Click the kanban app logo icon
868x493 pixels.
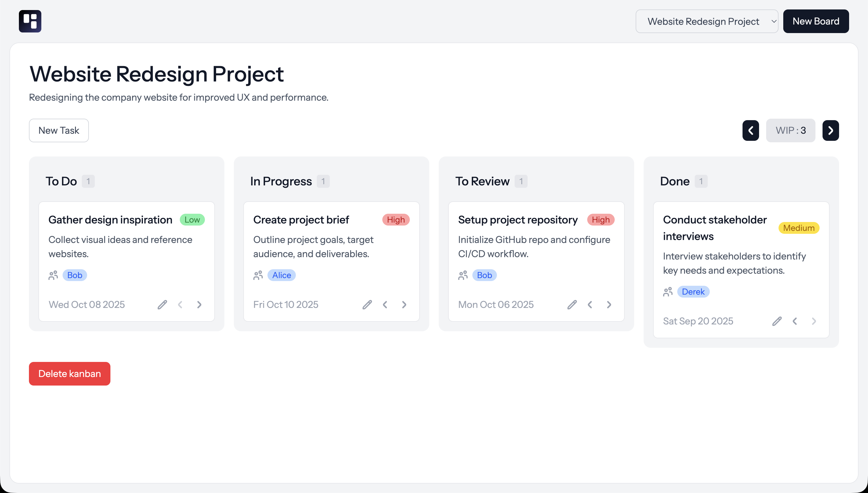[x=30, y=21]
